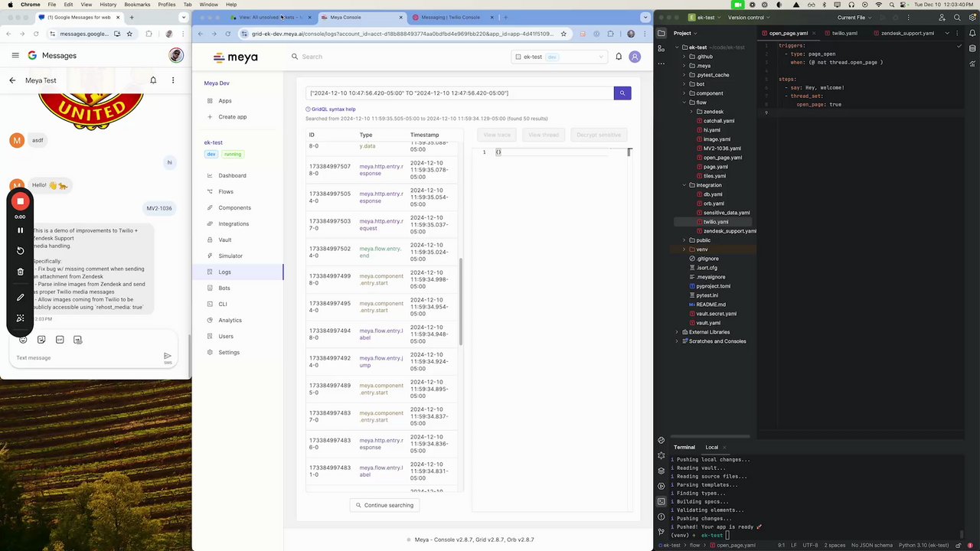The height and width of the screenshot is (551, 980).
Task: Open the IDE Structure tool window
Action: tap(661, 48)
